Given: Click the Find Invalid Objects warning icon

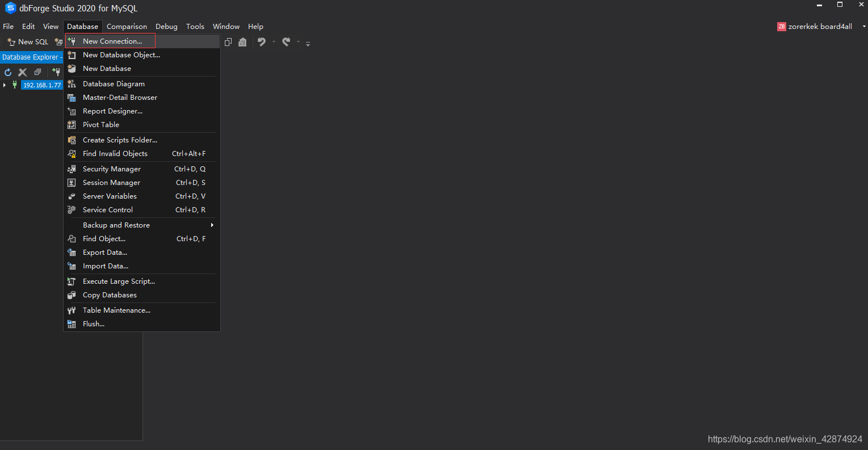Looking at the screenshot, I should 72,154.
